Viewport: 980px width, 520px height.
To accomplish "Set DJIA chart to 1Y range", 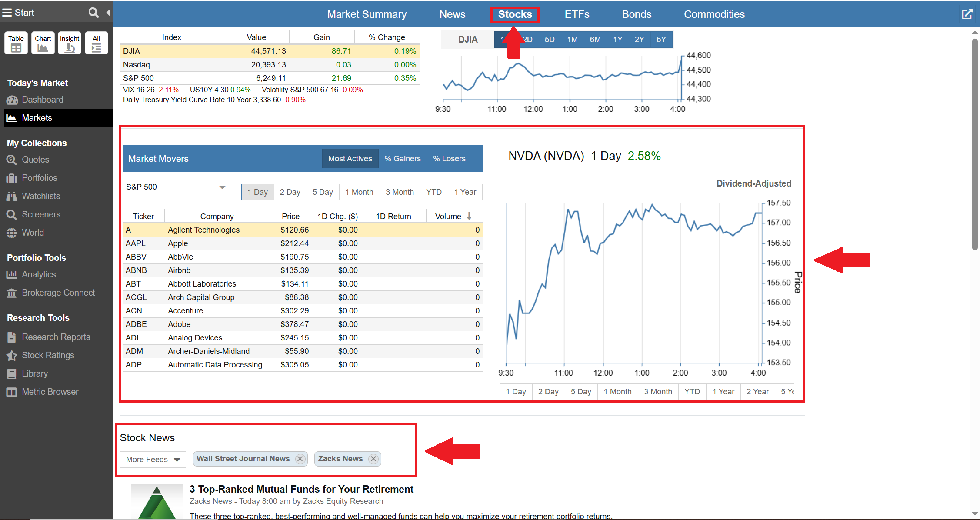I will 618,40.
